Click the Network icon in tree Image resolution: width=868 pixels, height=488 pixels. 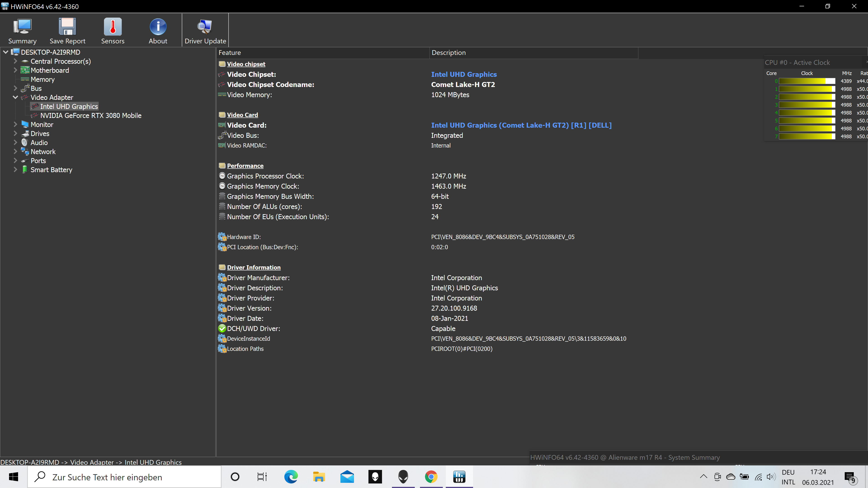[x=25, y=152]
